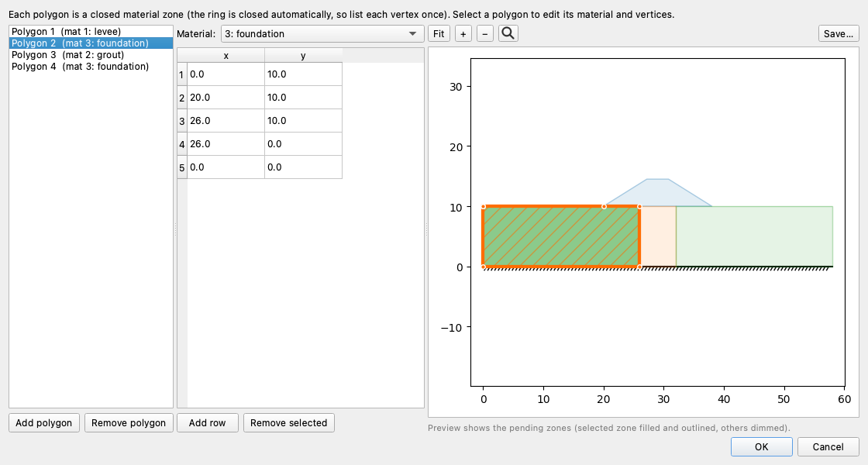
Task: Click the magnifier zoom tool icon
Action: [508, 34]
